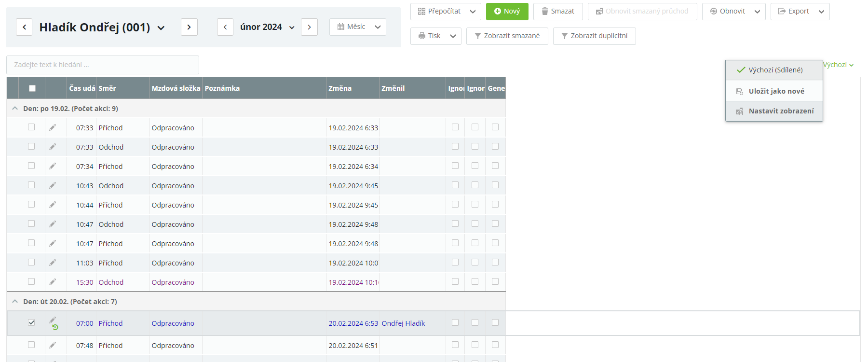Image resolution: width=868 pixels, height=362 pixels.
Task: Go to previous employee with left arrow
Action: pos(24,27)
